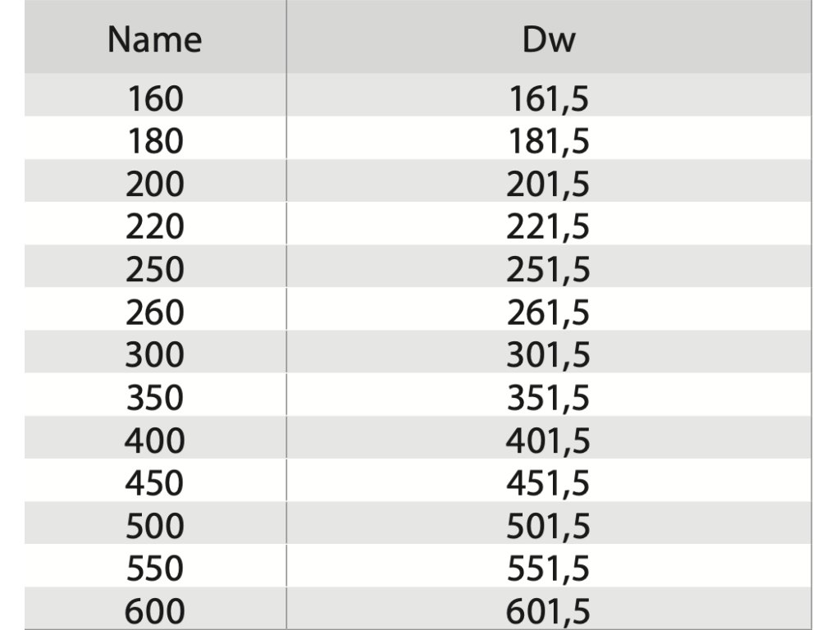Click the Name cell reading 450
The height and width of the screenshot is (630, 840).
click(x=155, y=483)
